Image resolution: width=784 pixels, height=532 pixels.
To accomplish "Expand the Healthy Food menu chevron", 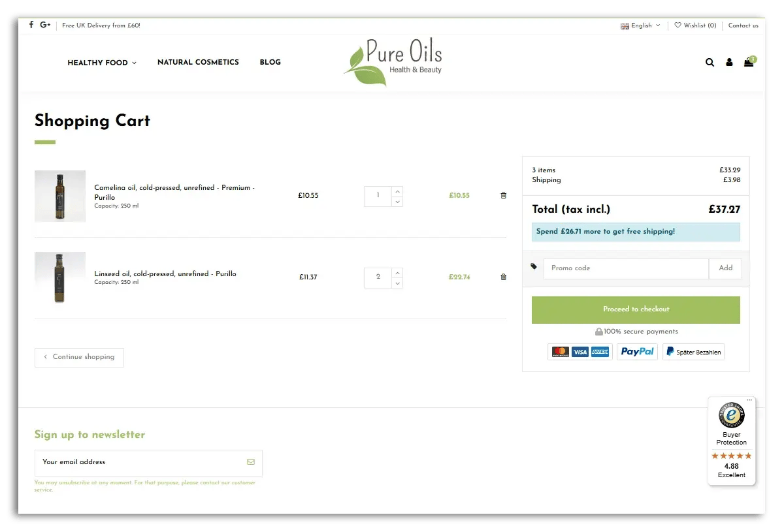I will tap(135, 63).
